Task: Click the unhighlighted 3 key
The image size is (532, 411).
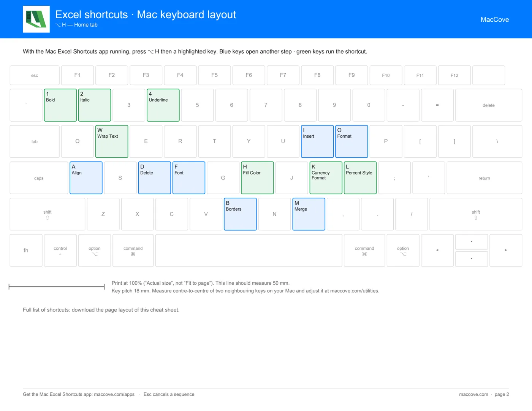Action: point(129,105)
